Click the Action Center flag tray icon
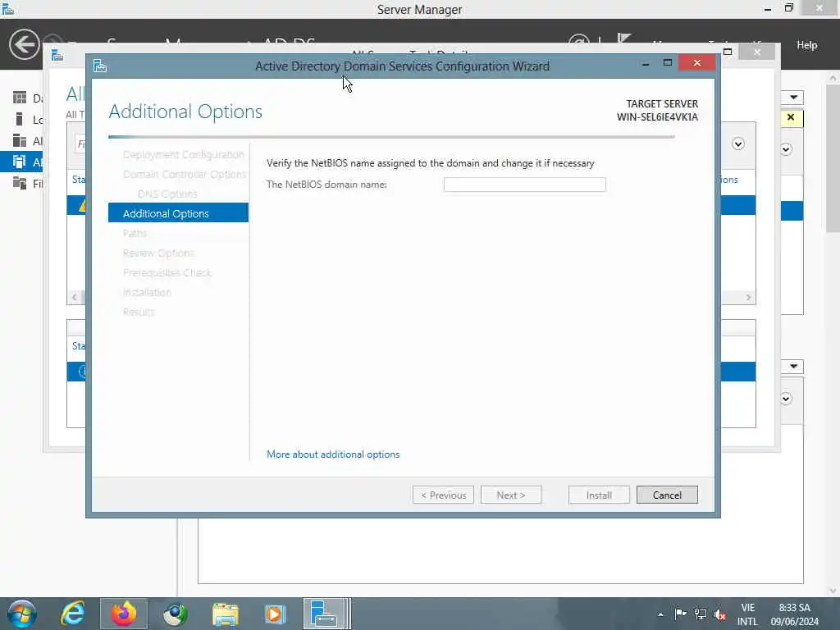Image resolution: width=840 pixels, height=630 pixels. coord(680,614)
